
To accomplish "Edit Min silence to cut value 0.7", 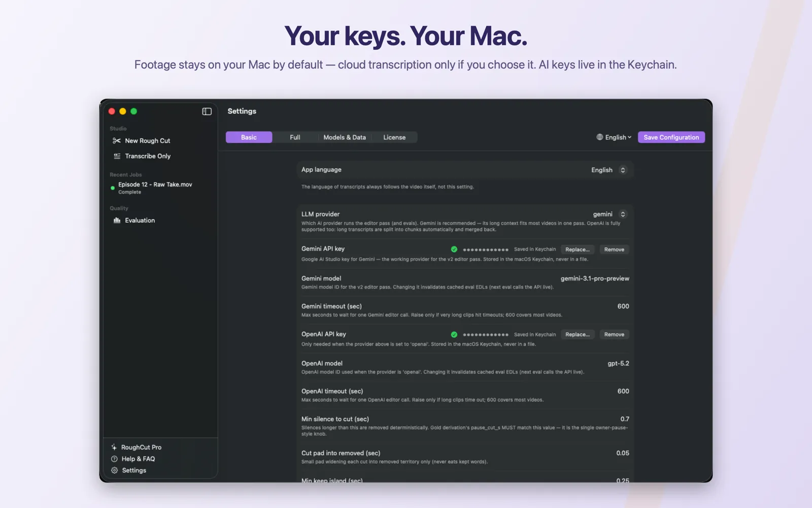I will [x=625, y=419].
